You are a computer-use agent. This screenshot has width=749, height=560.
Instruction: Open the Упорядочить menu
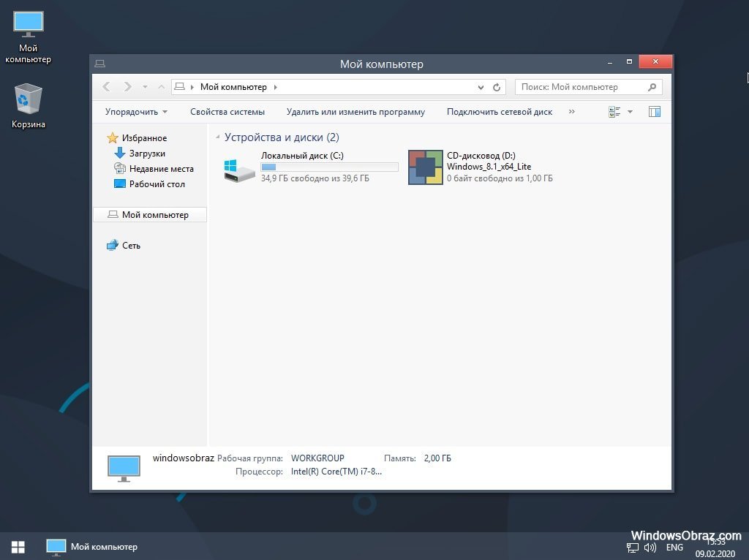136,112
